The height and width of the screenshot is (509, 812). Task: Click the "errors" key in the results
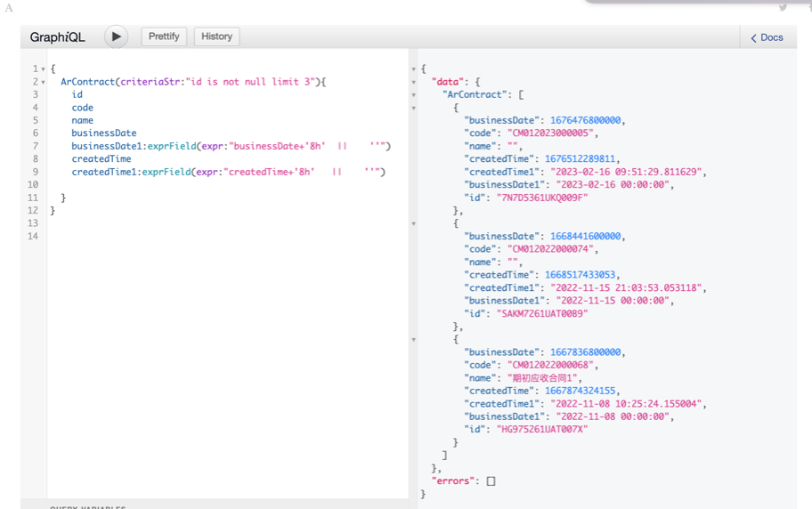(x=451, y=481)
